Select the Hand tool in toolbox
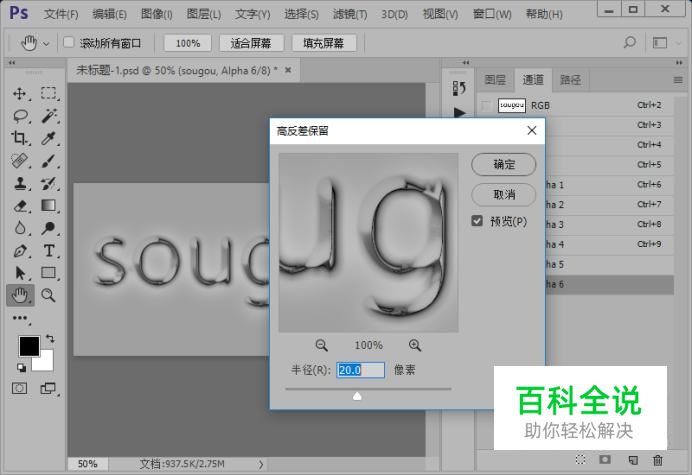 20,295
